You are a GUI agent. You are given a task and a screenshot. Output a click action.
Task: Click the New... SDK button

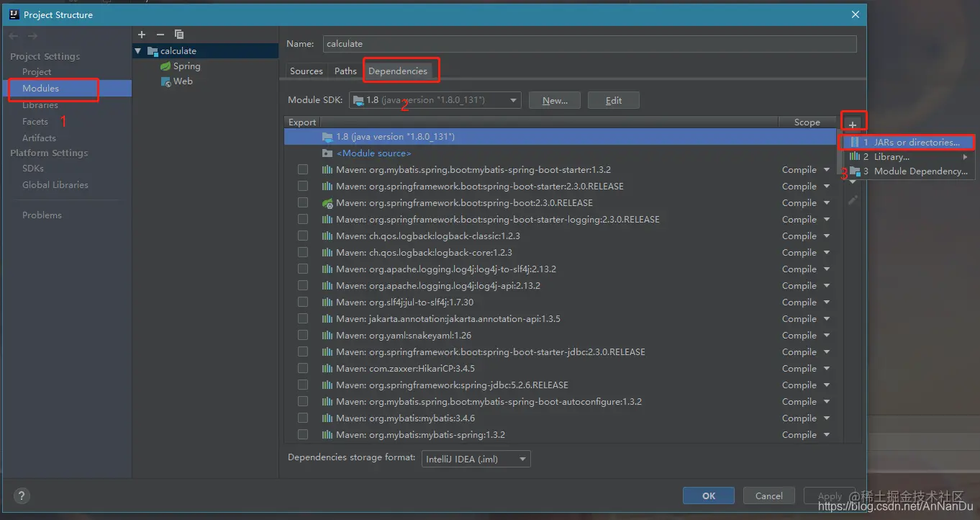click(555, 100)
